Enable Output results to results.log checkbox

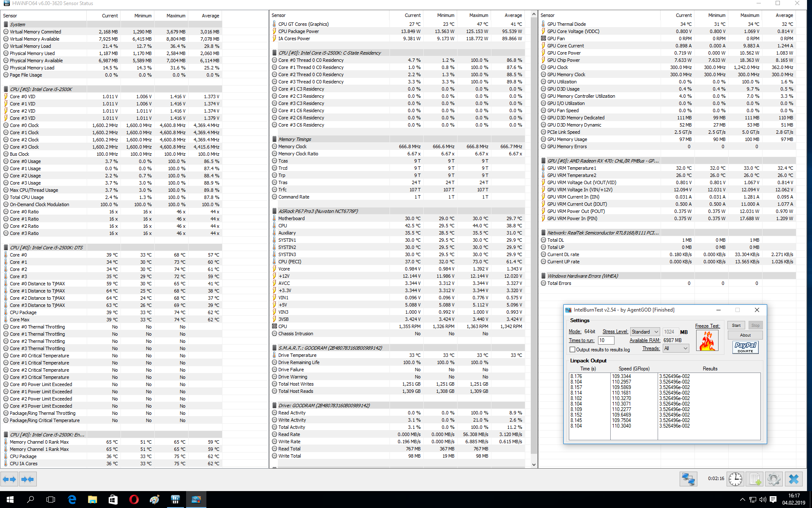(573, 350)
